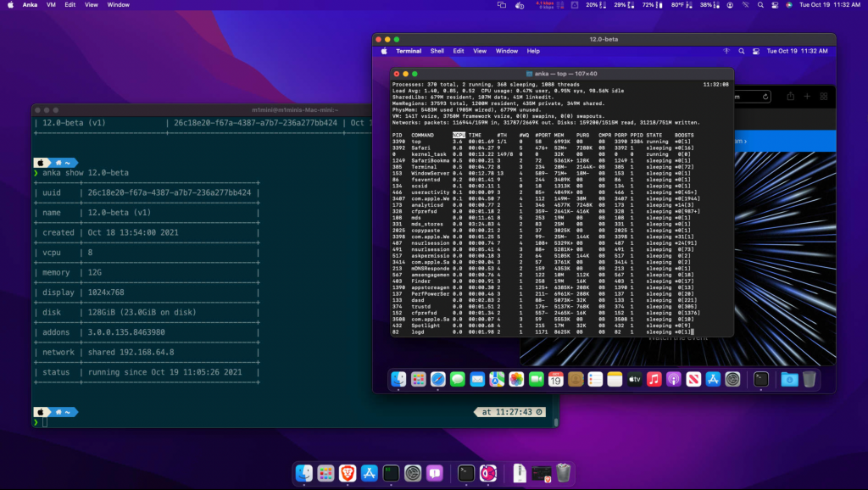Click the network value shared 192.168.64.8

[131, 352]
